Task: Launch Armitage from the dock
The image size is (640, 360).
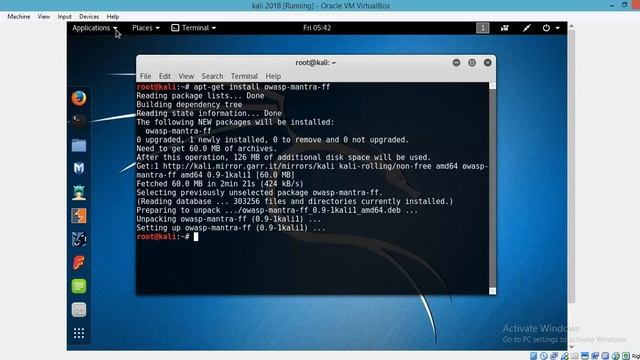Action: tap(79, 192)
